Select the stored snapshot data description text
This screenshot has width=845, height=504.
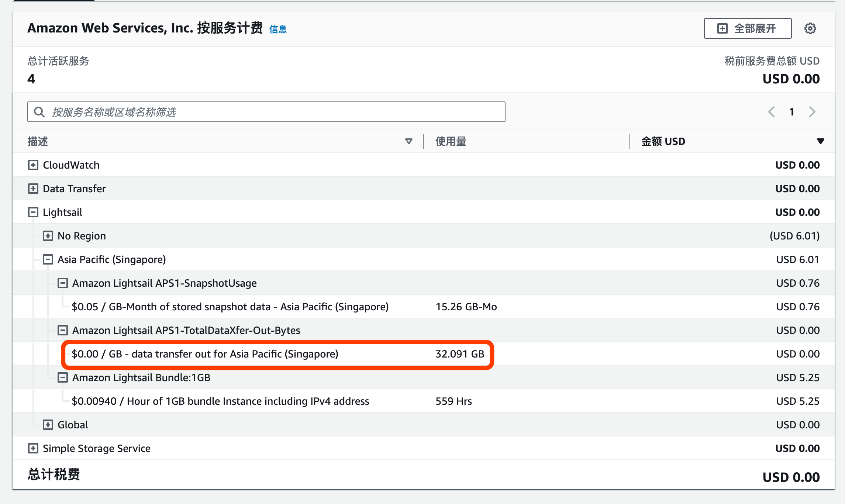click(230, 307)
